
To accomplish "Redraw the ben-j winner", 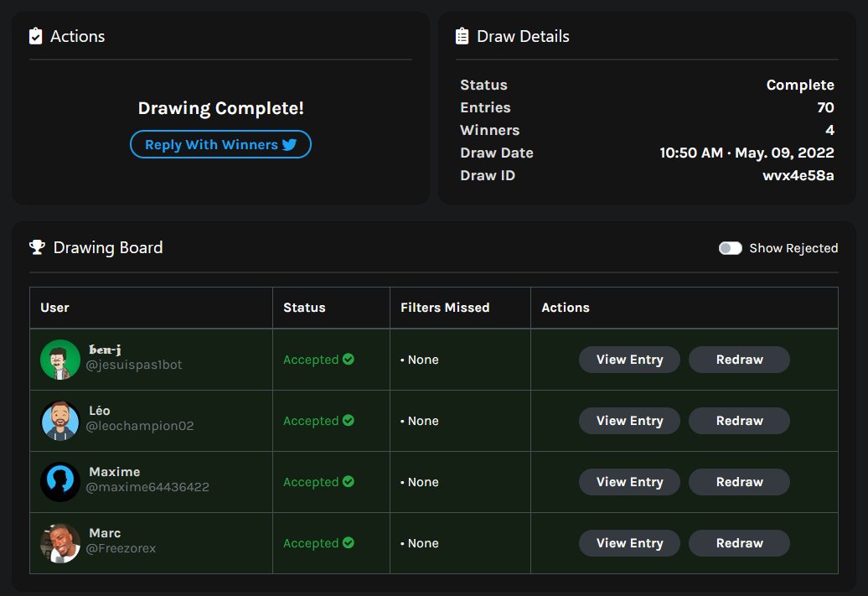I will (x=739, y=360).
